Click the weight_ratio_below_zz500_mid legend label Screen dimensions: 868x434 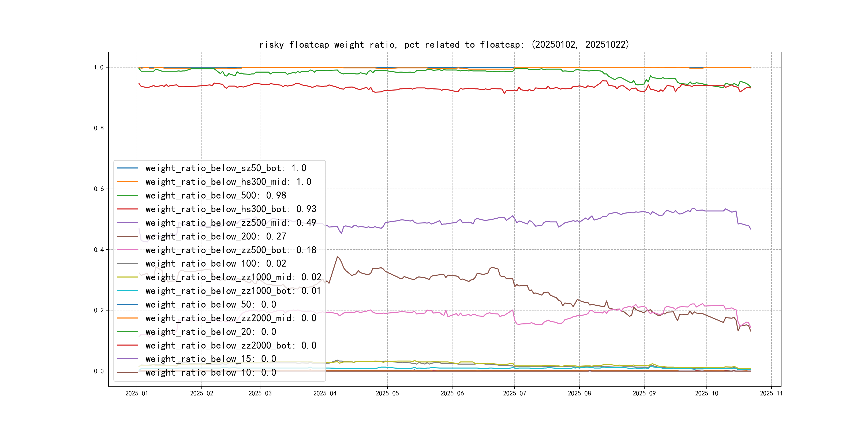pyautogui.click(x=230, y=223)
